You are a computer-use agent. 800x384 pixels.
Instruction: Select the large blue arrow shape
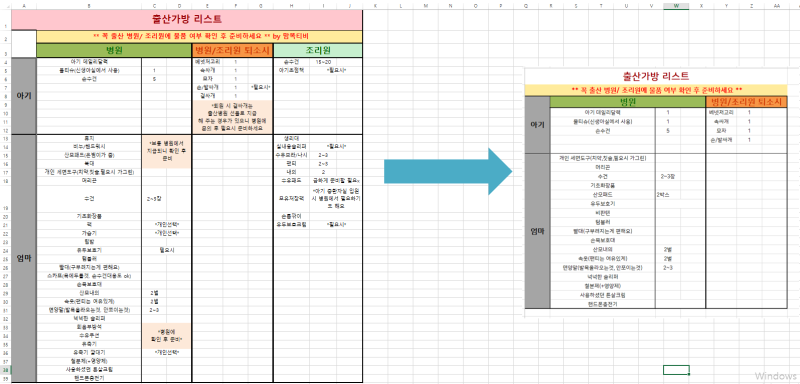(x=448, y=171)
